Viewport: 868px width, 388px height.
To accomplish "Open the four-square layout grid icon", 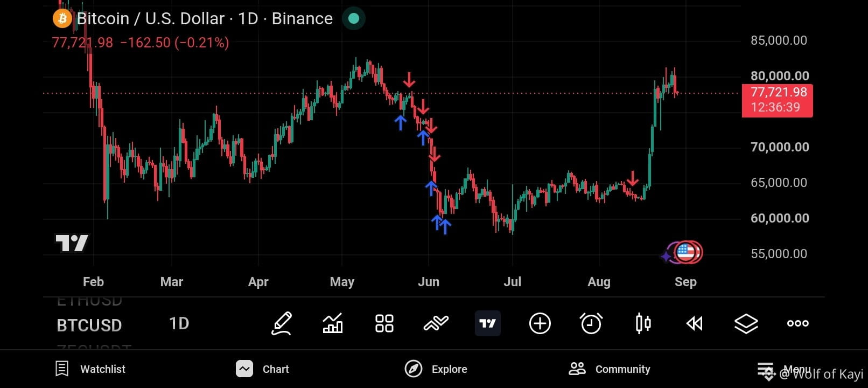I will [384, 323].
